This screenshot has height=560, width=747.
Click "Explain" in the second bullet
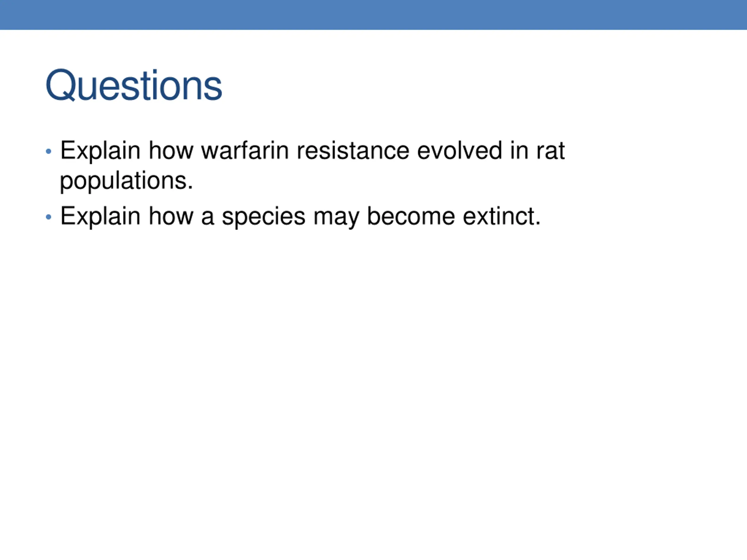coord(100,217)
